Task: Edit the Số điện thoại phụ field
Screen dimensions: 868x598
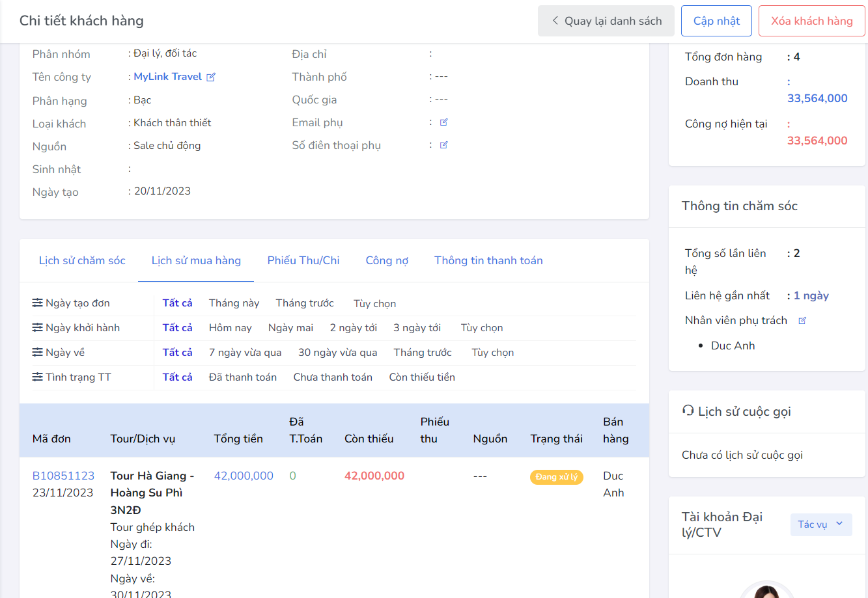Action: click(444, 145)
